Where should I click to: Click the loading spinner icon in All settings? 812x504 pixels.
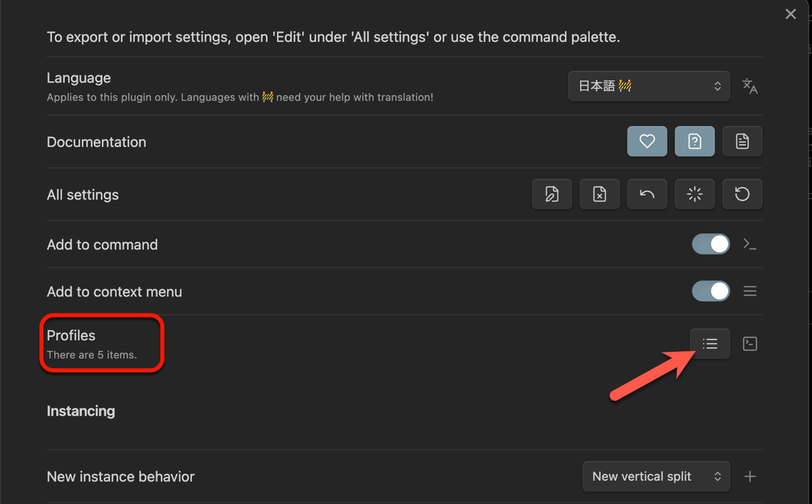[x=694, y=194]
